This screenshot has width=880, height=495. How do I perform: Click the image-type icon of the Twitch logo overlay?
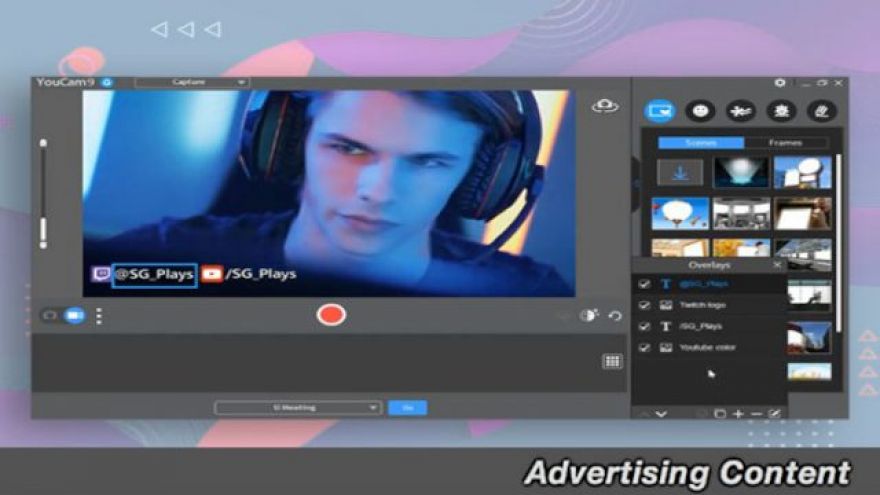tap(666, 305)
